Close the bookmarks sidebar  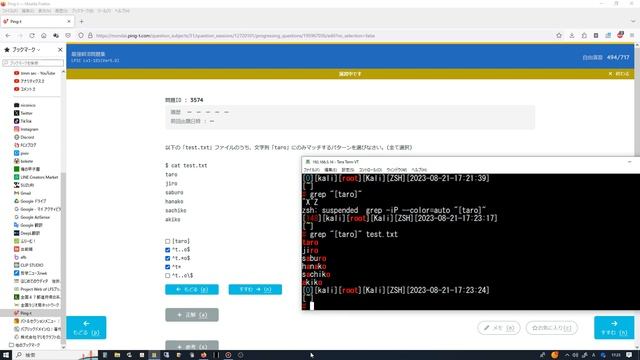[60, 49]
